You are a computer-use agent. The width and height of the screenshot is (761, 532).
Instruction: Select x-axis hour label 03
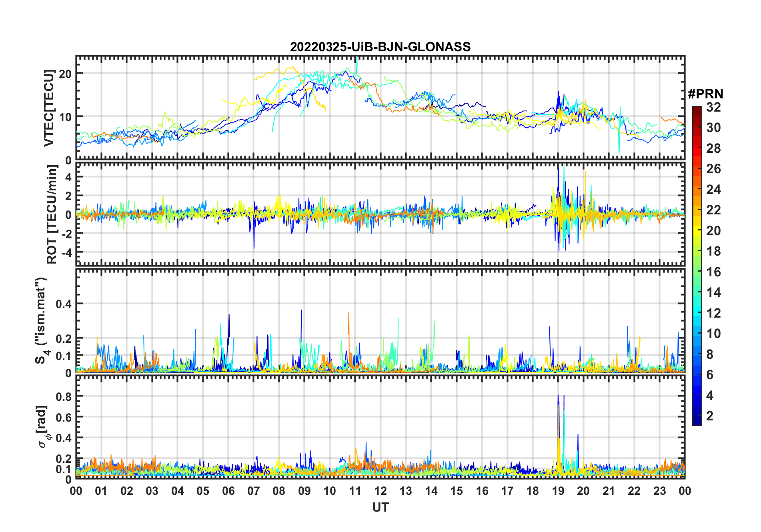pos(152,491)
